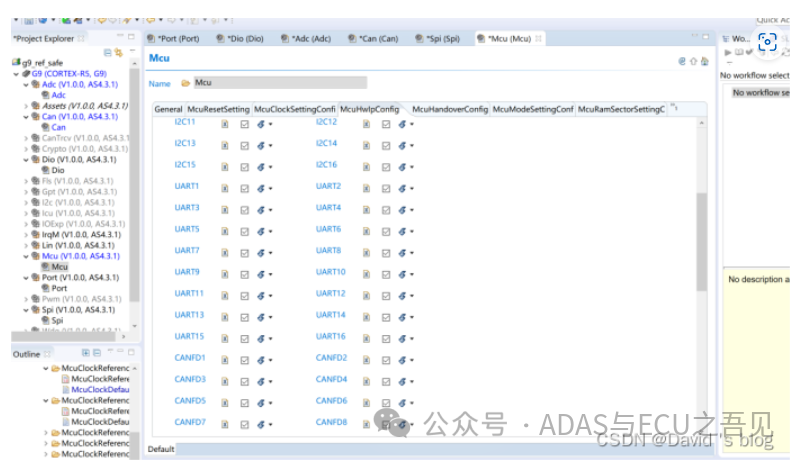
Task: Click the blue action icon for UART3
Action: (261, 210)
